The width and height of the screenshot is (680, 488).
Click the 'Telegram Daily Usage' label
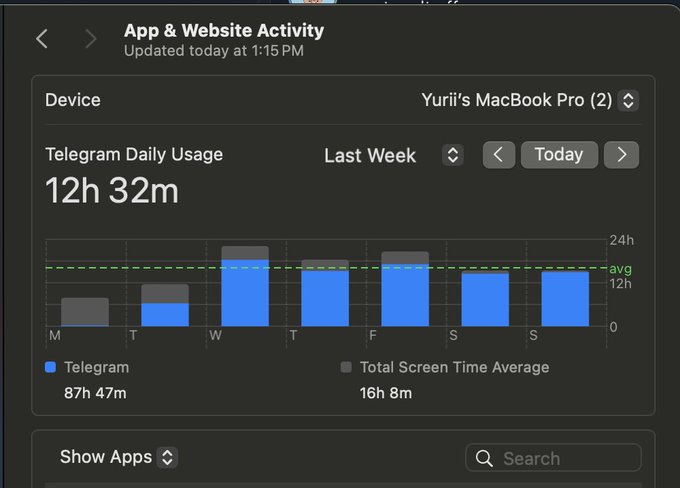coord(134,154)
